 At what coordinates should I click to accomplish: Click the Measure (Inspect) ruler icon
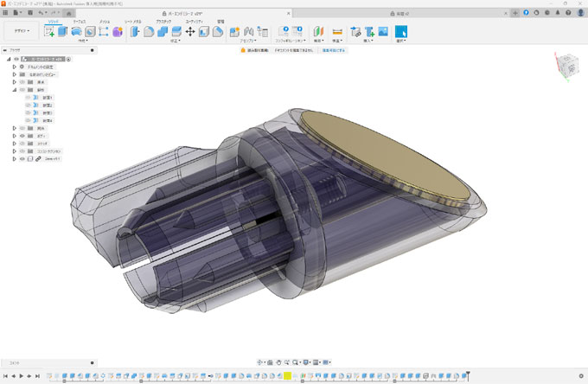[337, 32]
